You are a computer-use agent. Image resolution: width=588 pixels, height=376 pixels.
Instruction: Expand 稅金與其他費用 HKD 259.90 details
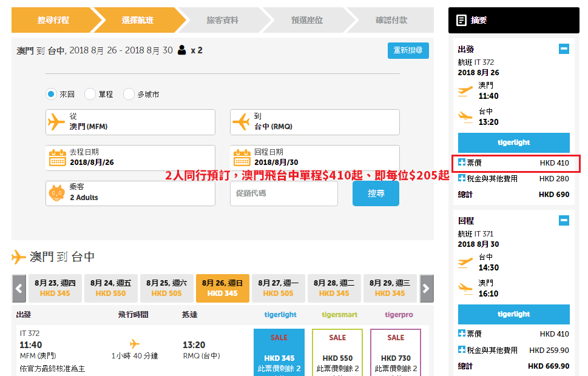tap(462, 350)
